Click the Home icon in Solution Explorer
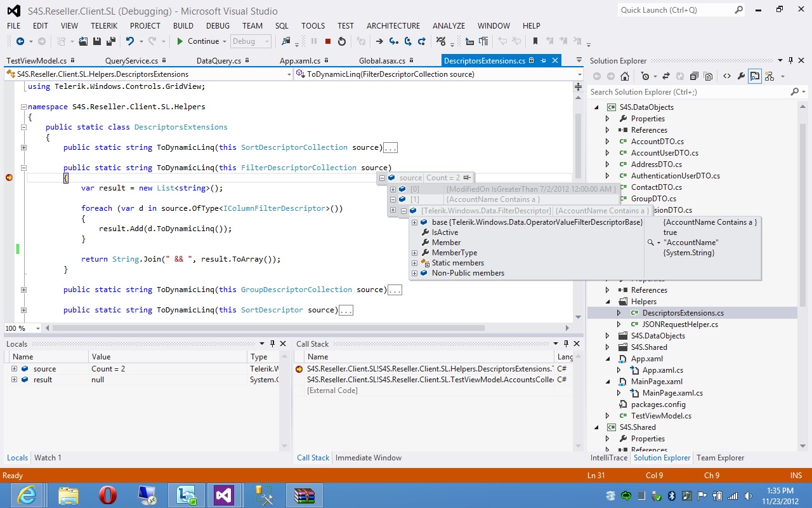Screen dimensions: 812x508 pos(625,76)
